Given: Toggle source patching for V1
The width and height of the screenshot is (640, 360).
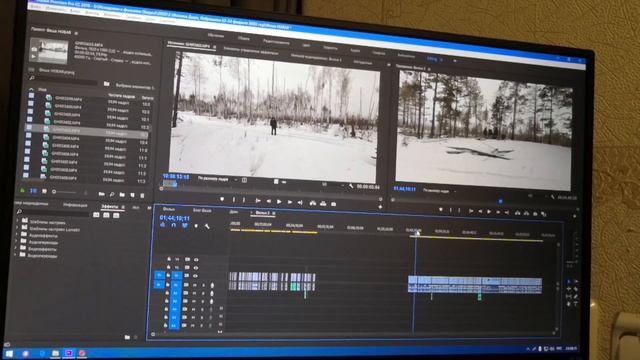Looking at the screenshot, I should 159,276.
